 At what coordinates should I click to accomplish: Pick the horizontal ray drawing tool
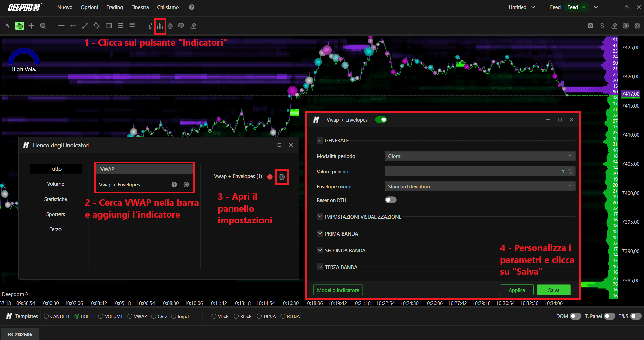[x=73, y=26]
